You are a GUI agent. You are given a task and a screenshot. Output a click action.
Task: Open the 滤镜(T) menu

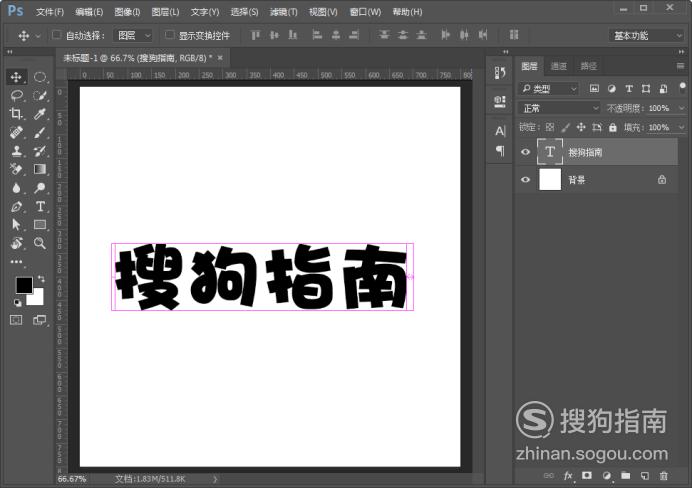click(x=283, y=12)
